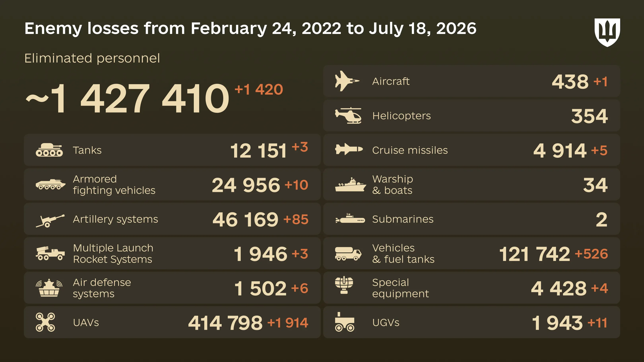
Task: Click the rocket launcher truck icon
Action: point(50,253)
